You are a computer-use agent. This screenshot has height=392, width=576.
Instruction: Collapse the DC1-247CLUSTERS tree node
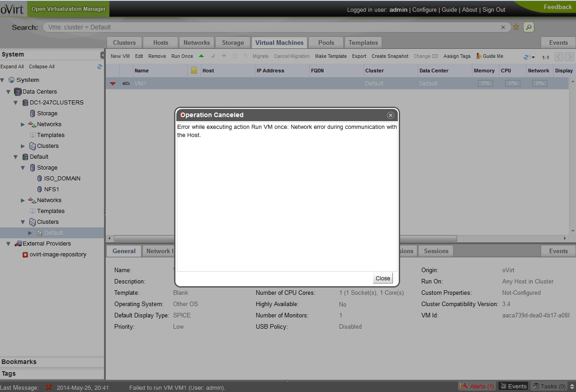pos(16,103)
